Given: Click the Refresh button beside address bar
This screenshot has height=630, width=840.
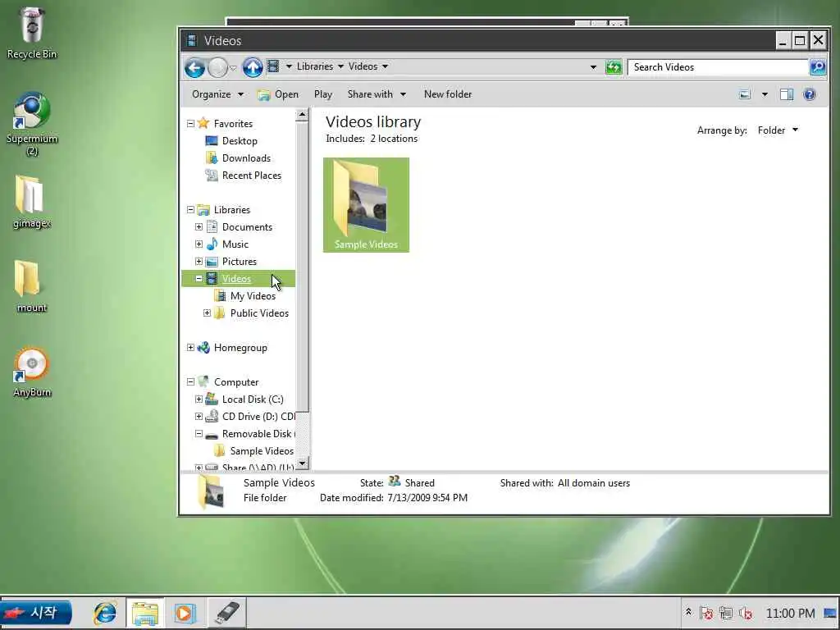Looking at the screenshot, I should (614, 67).
